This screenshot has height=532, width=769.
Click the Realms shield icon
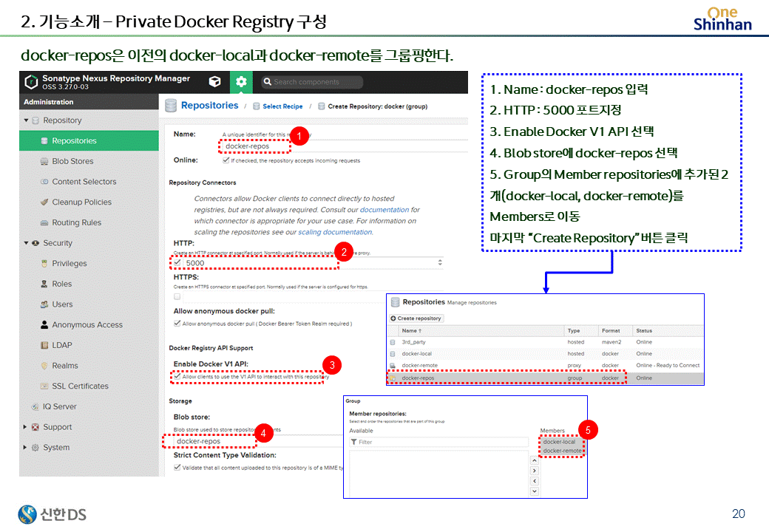pyautogui.click(x=44, y=366)
